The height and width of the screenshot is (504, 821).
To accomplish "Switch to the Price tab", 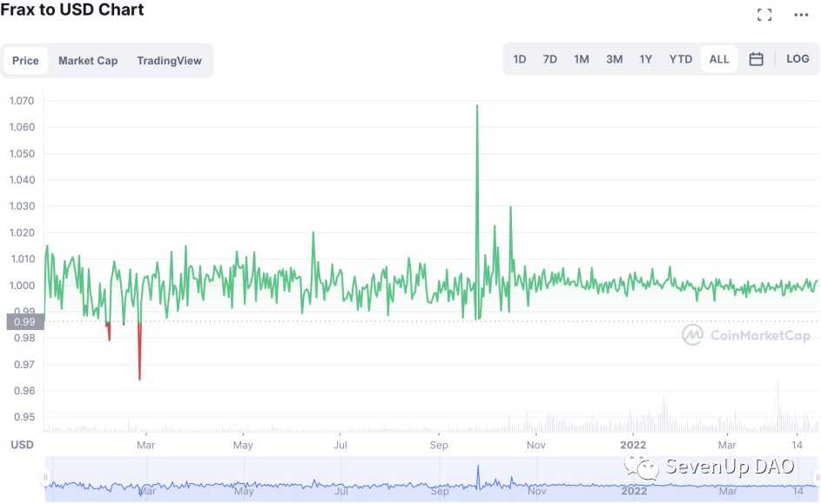I will pyautogui.click(x=25, y=61).
